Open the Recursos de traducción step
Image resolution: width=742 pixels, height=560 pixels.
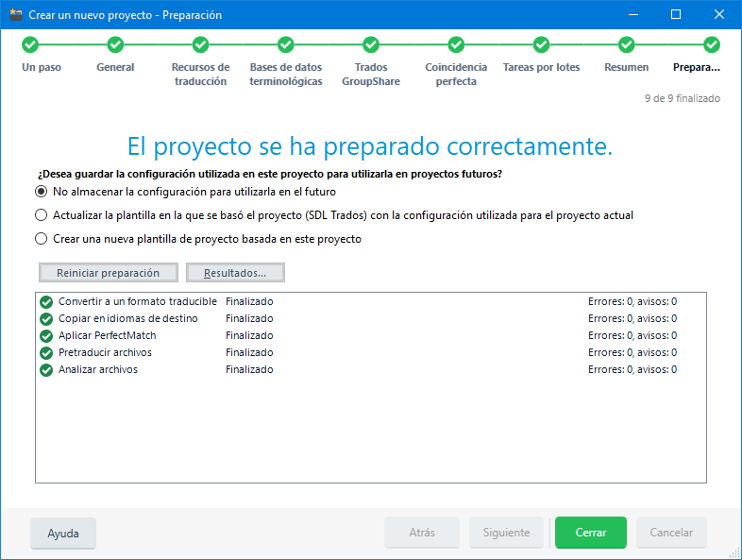tap(200, 75)
